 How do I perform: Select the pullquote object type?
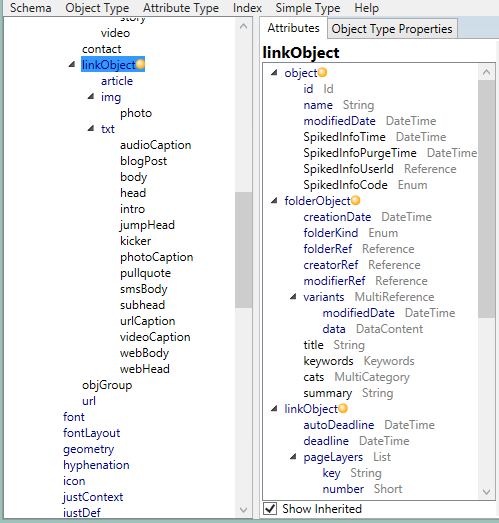[145, 273]
